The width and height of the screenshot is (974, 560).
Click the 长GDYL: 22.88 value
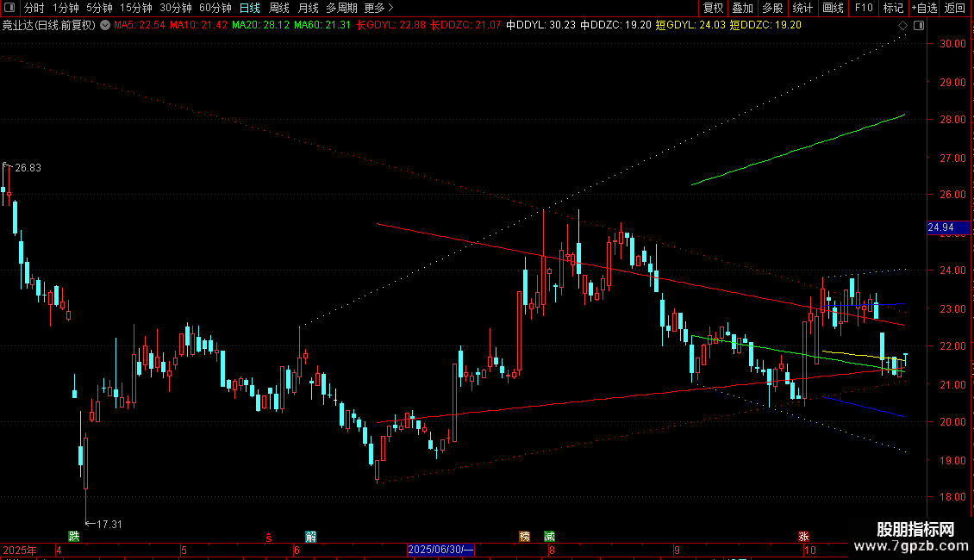(x=390, y=26)
